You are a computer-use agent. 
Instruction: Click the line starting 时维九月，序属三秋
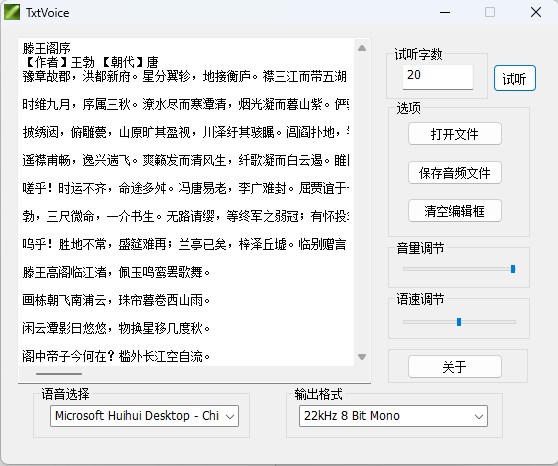pyautogui.click(x=185, y=104)
